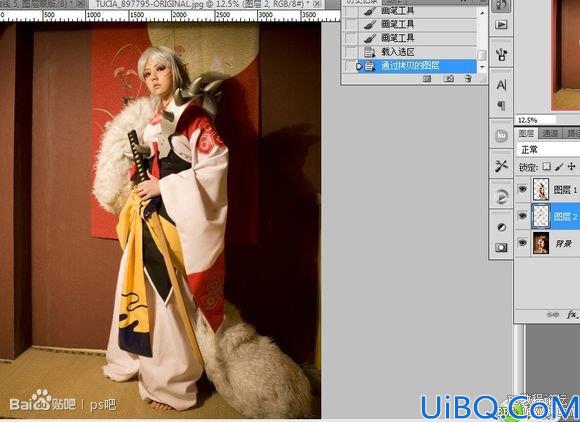This screenshot has width=580, height=422.
Task: Open the Actions panel play icon
Action: point(501,25)
